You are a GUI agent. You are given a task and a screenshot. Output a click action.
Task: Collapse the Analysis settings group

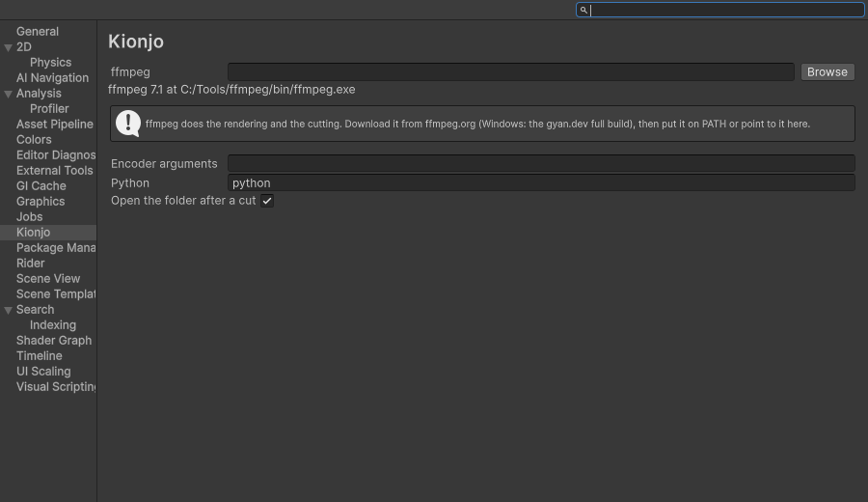click(x=9, y=95)
